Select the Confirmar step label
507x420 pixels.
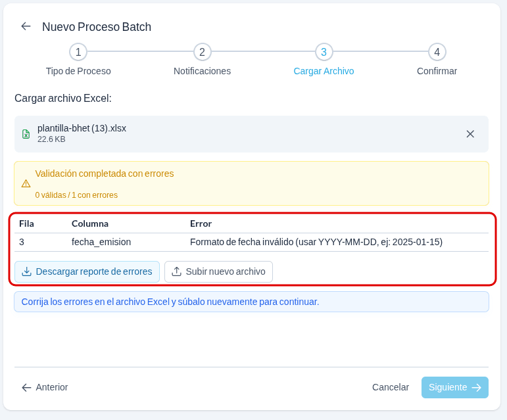437,71
